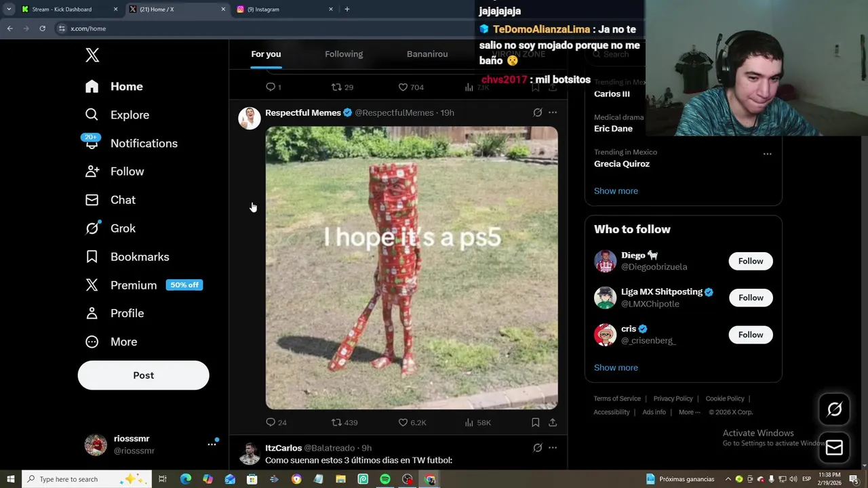Open more options on Respectful Memes post
Screen dimensions: 868x488
coord(553,113)
